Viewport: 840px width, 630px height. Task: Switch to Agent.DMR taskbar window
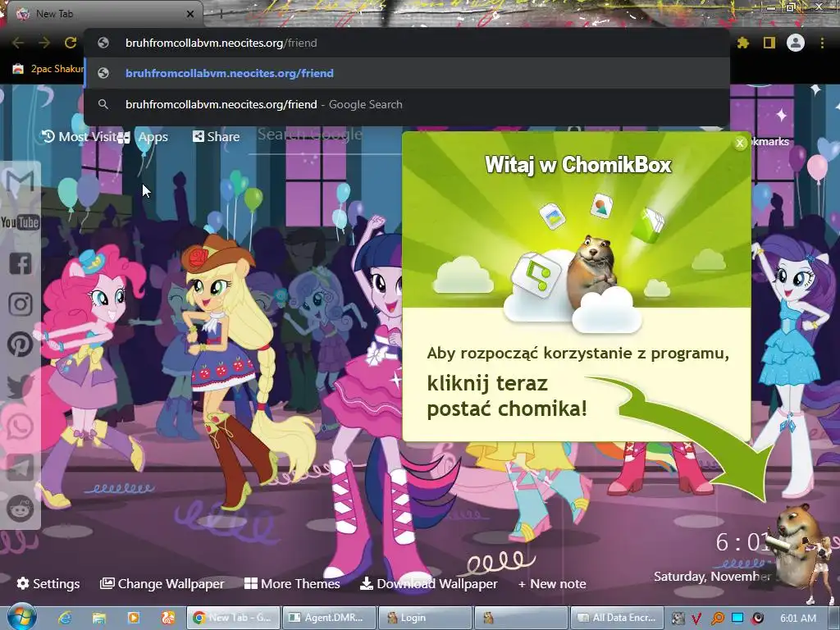click(329, 618)
